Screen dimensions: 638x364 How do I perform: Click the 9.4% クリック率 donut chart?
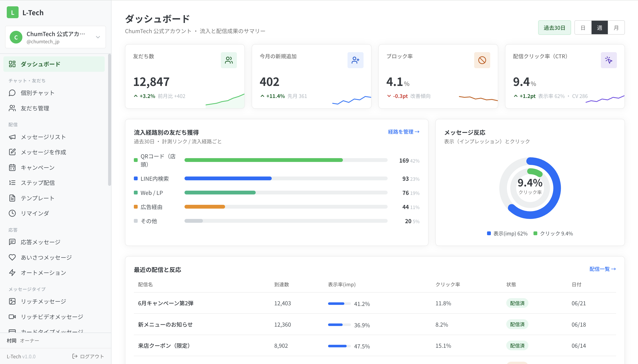[530, 188]
